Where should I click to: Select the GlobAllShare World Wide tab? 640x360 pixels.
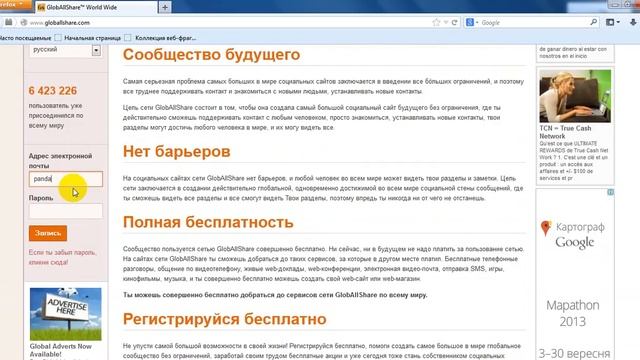pyautogui.click(x=96, y=7)
